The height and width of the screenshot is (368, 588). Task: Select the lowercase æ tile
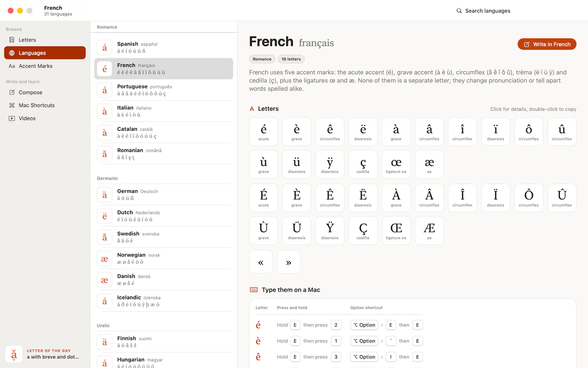click(x=429, y=164)
